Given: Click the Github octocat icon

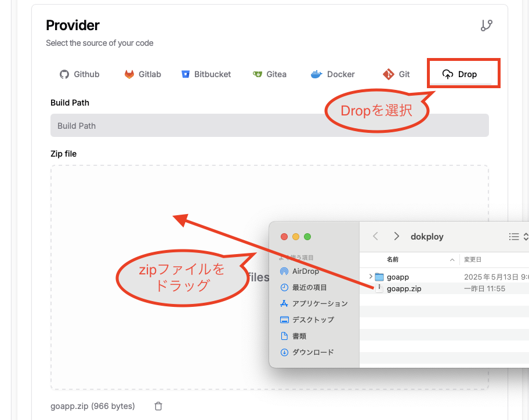Looking at the screenshot, I should 64,74.
